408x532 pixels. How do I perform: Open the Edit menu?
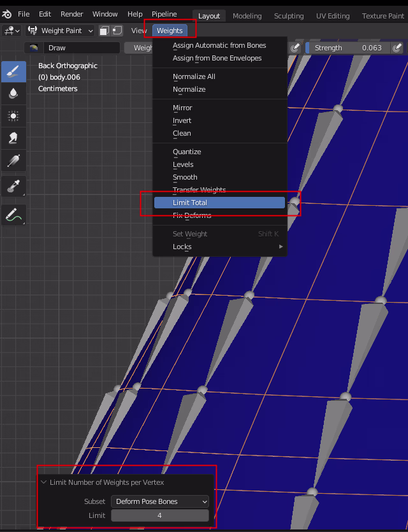45,14
